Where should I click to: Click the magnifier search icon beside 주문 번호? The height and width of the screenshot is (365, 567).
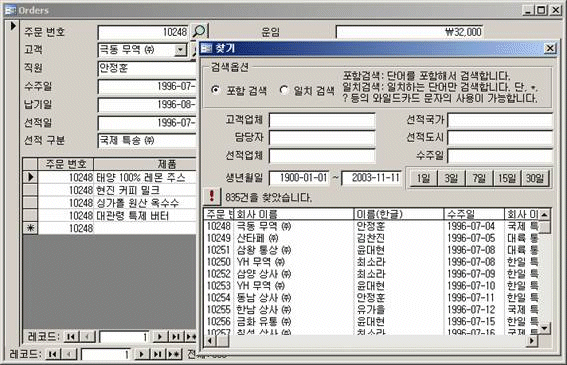[200, 31]
